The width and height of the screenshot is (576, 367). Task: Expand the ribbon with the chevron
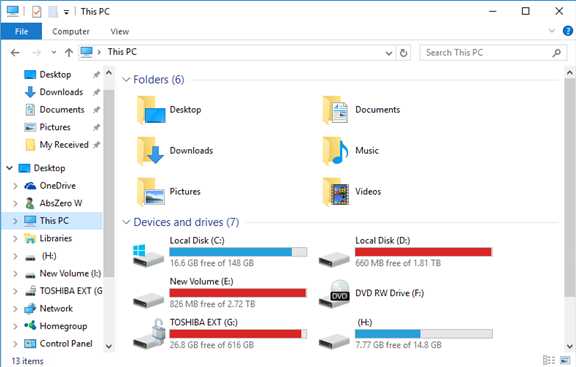click(551, 30)
